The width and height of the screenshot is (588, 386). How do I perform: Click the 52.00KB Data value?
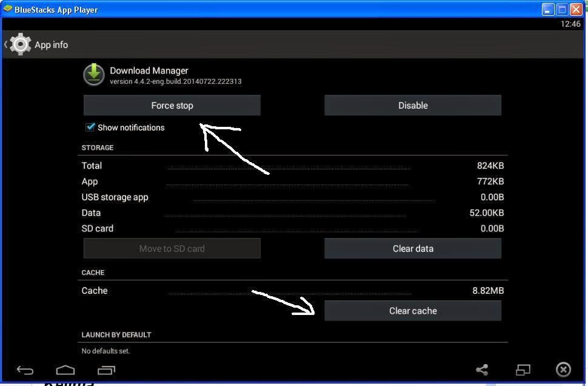486,213
